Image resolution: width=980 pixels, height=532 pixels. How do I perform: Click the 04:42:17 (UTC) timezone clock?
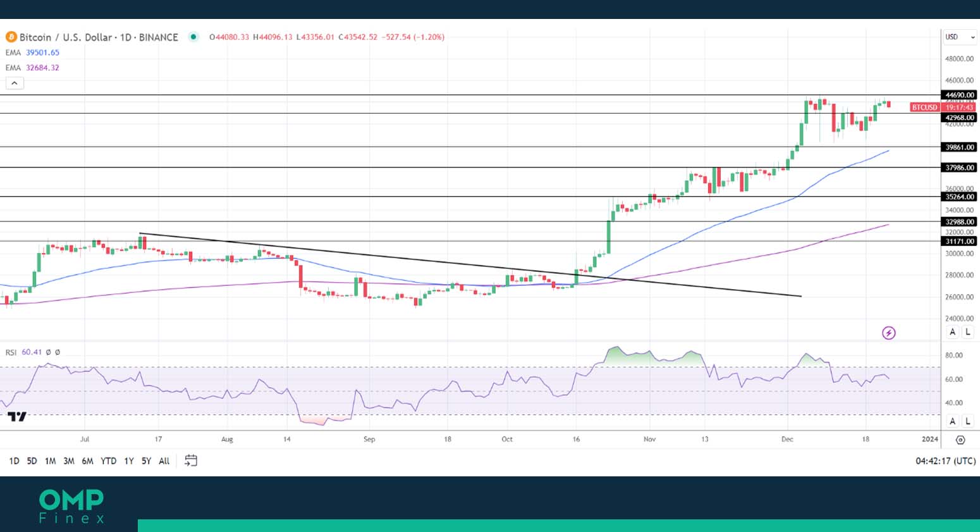tap(945, 461)
